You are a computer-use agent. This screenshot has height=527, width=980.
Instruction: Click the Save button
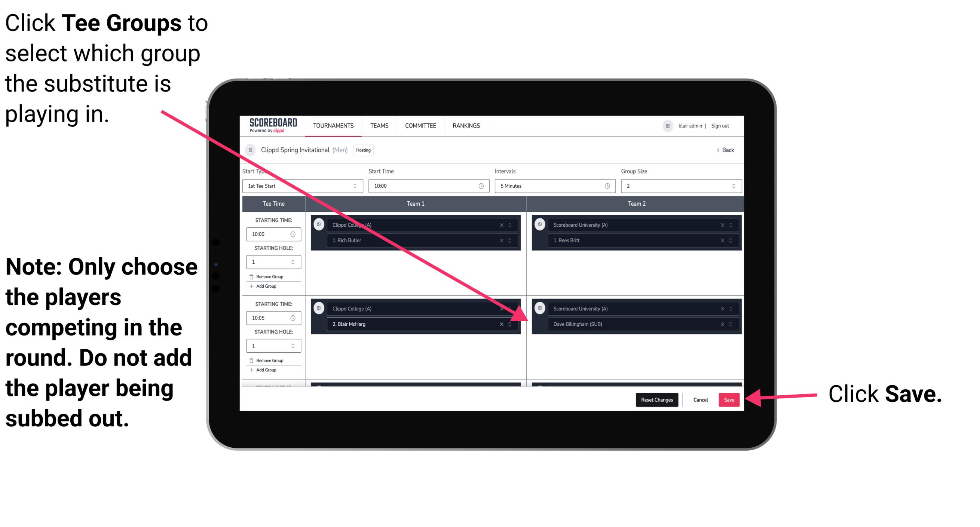coord(729,399)
